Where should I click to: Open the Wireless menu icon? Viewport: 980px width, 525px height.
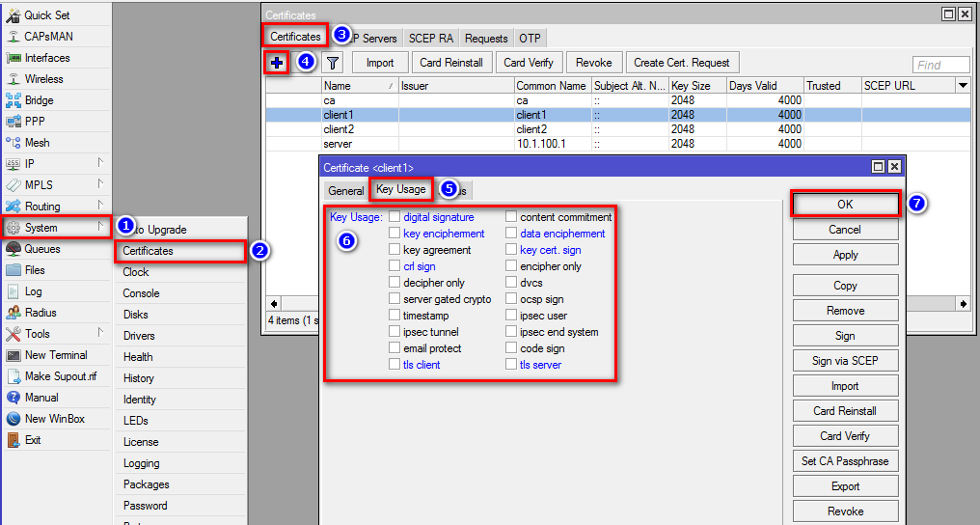[14, 79]
